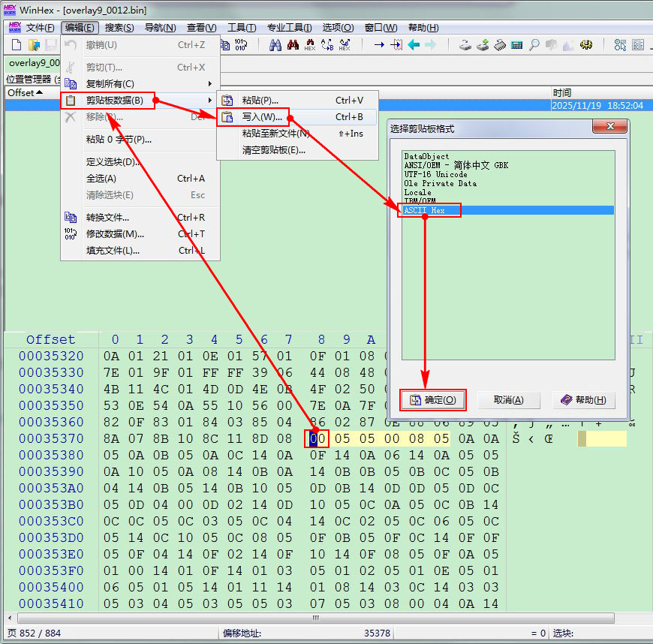653x644 pixels.
Task: Expand the 剪贴板数据(B) submenu arrow
Action: 210,101
